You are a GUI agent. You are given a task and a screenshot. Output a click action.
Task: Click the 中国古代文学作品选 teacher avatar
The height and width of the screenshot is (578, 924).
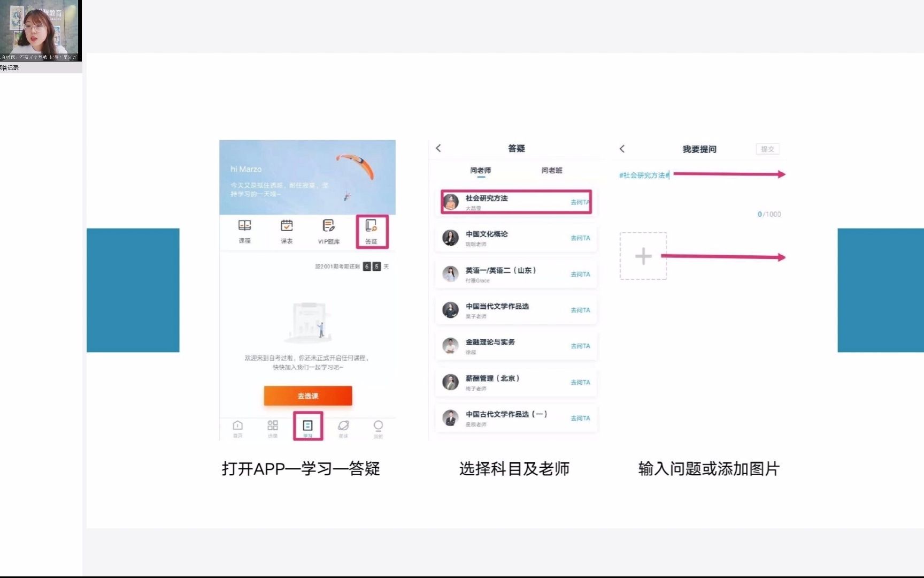tap(450, 418)
